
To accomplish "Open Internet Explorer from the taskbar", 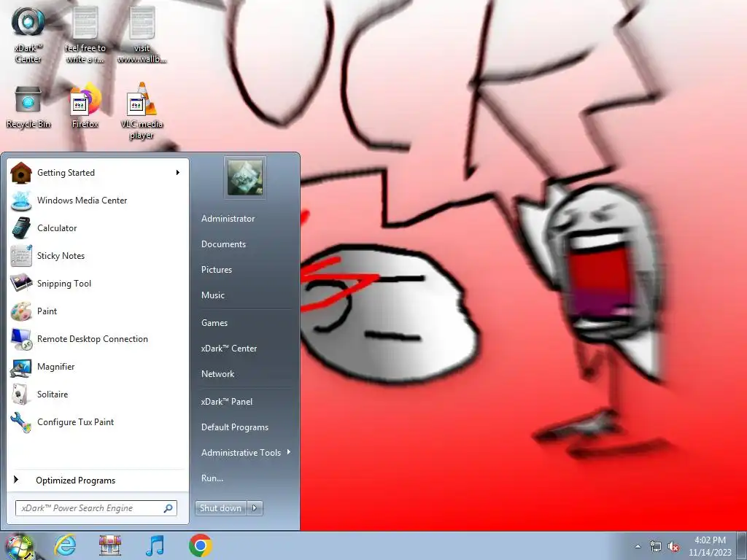I will tap(65, 545).
